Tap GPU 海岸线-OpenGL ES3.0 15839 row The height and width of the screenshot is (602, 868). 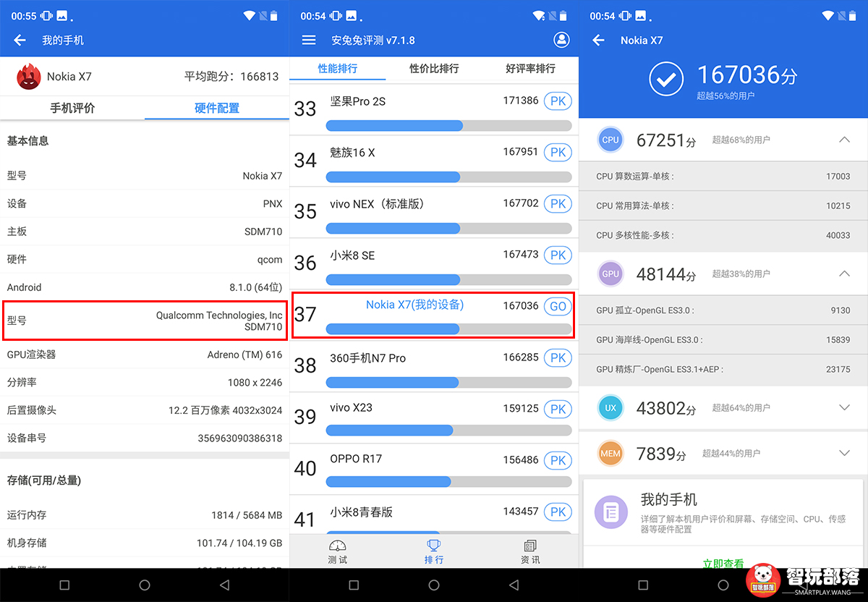coord(723,340)
